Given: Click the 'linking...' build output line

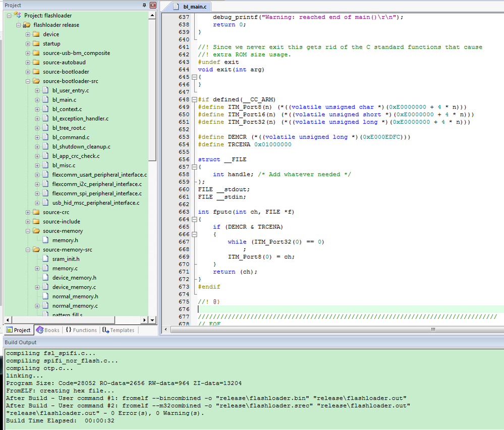Looking at the screenshot, I should [24, 375].
